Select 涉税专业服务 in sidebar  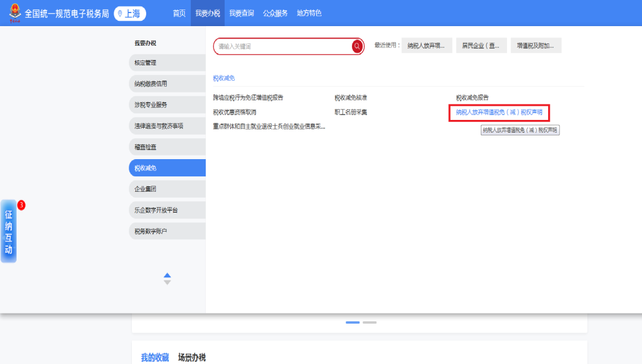point(167,105)
